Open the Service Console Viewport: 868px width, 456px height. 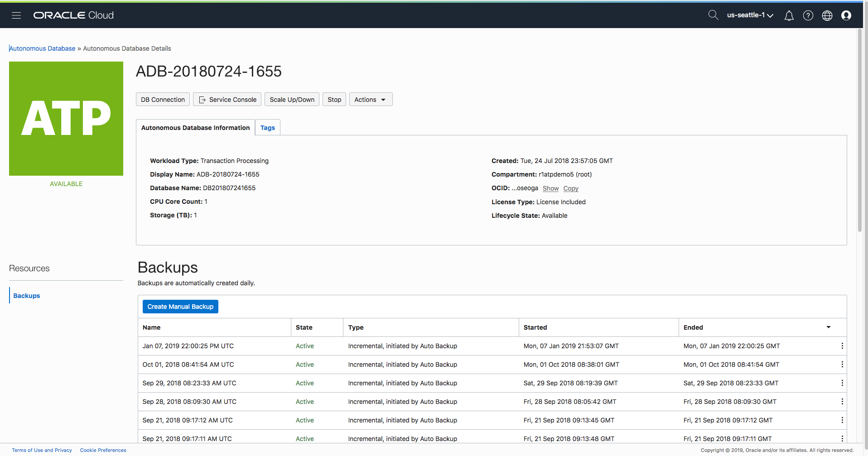tap(227, 100)
